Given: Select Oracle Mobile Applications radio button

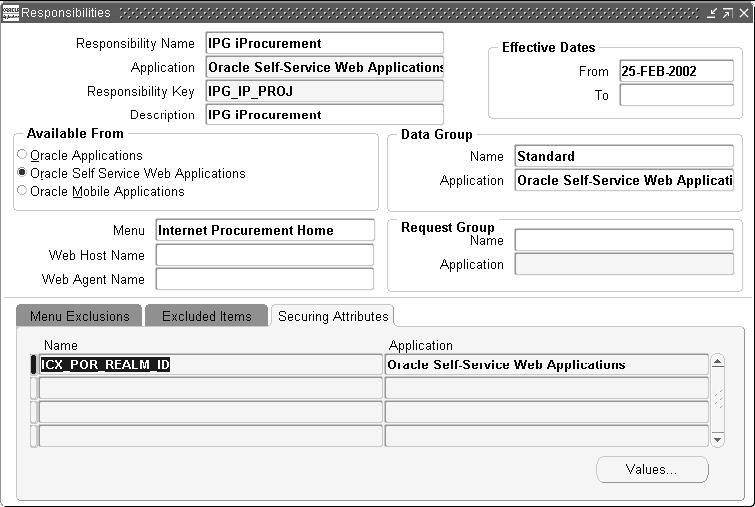Looking at the screenshot, I should (22, 190).
